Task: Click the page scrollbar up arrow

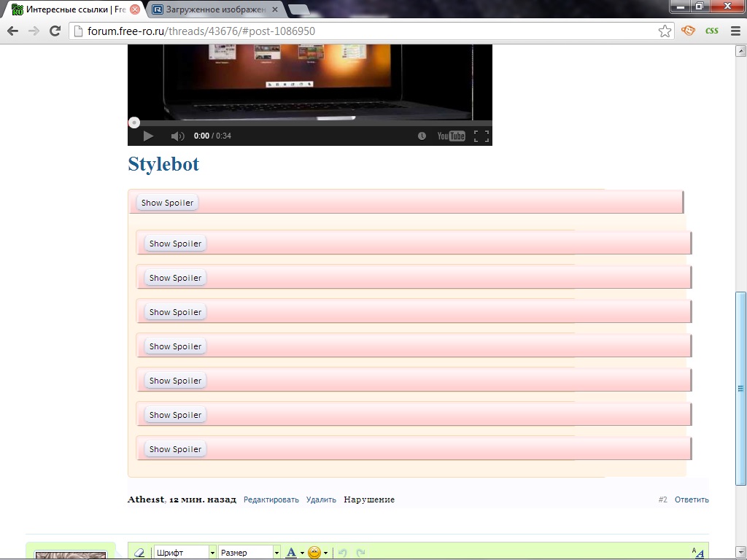Action: pyautogui.click(x=741, y=50)
